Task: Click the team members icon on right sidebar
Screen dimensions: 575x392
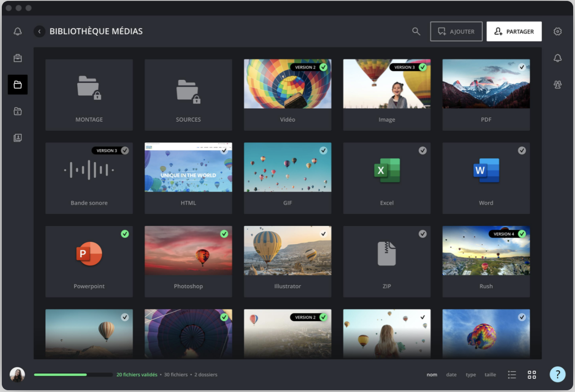Action: [558, 85]
